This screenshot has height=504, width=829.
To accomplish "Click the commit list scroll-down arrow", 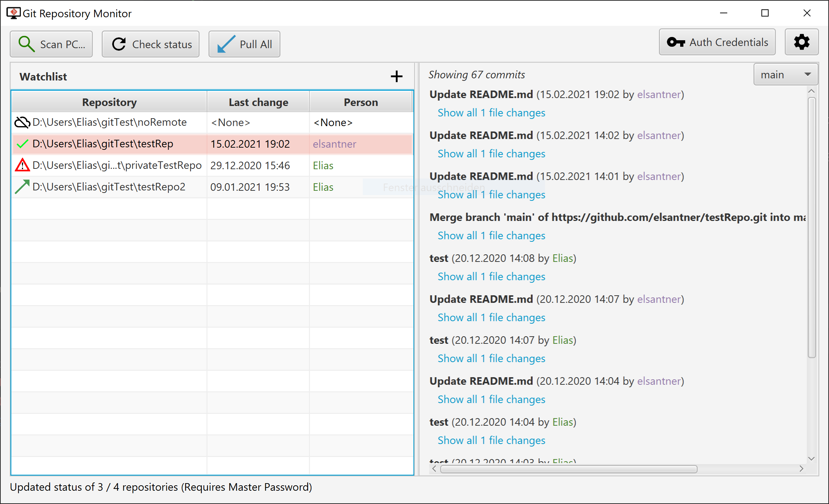I will pyautogui.click(x=811, y=459).
